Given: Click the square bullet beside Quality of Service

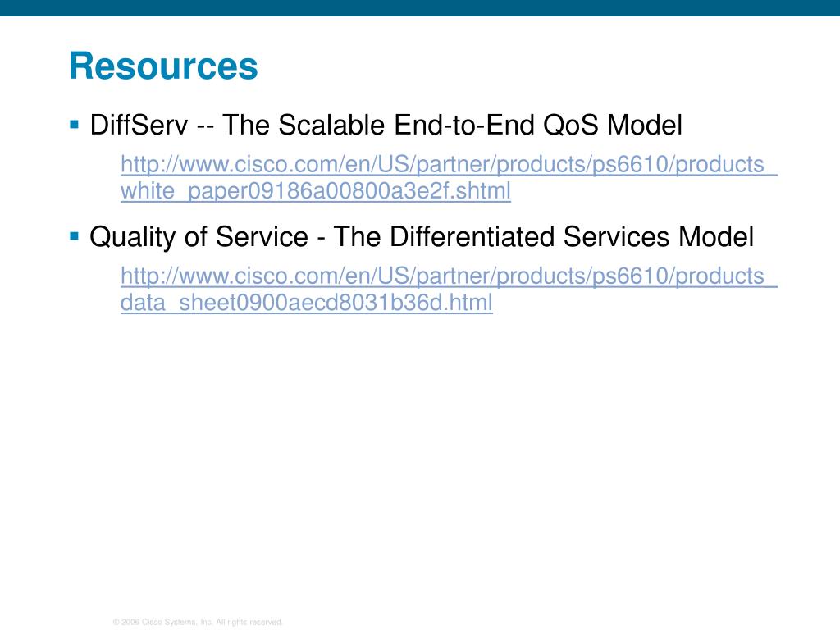Looking at the screenshot, I should pyautogui.click(x=75, y=236).
